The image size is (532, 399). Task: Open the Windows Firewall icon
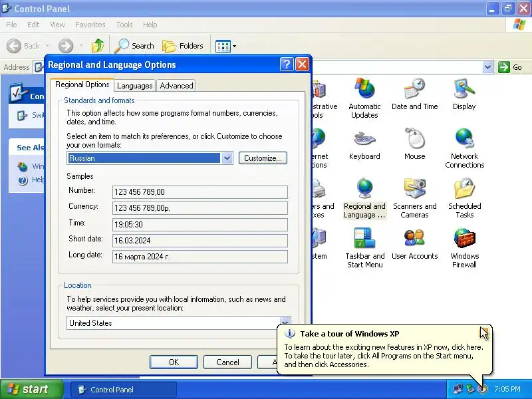(x=464, y=247)
